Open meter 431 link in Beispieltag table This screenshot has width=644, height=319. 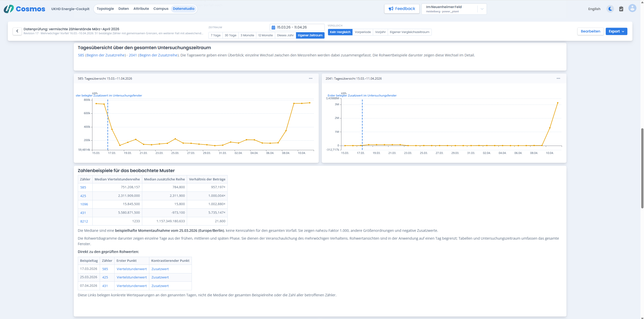pos(105,286)
